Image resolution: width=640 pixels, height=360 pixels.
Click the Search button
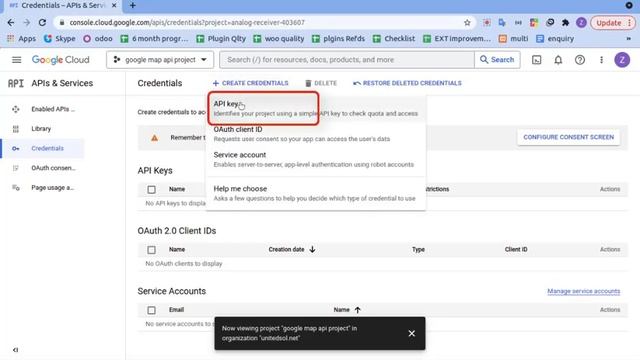pyautogui.click(x=497, y=60)
